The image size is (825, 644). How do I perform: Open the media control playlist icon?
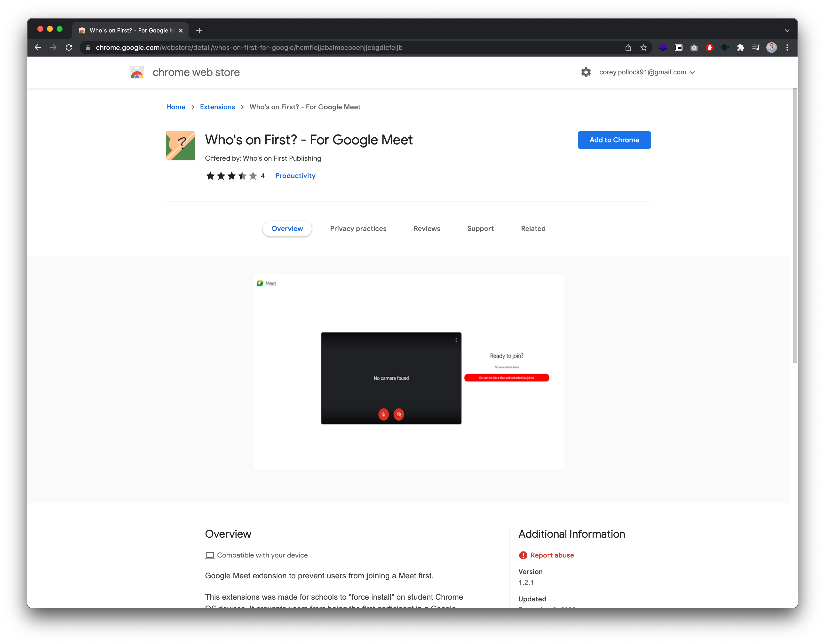click(756, 47)
